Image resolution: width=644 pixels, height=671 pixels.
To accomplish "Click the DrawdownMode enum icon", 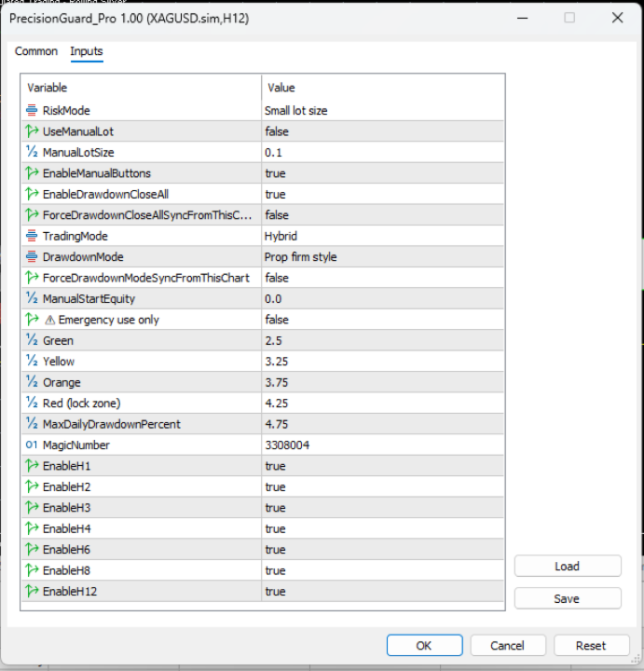I will tap(32, 256).
